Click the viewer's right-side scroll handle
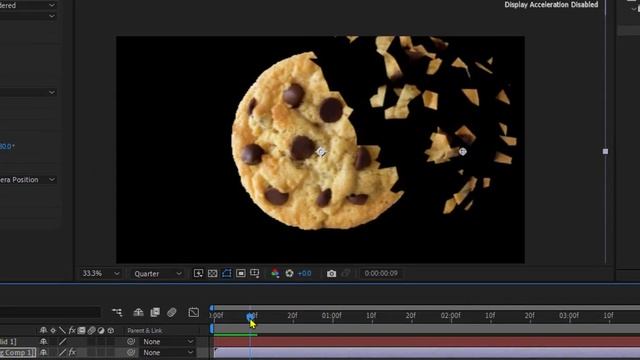Viewport: 640px width, 360px height. pos(605,151)
